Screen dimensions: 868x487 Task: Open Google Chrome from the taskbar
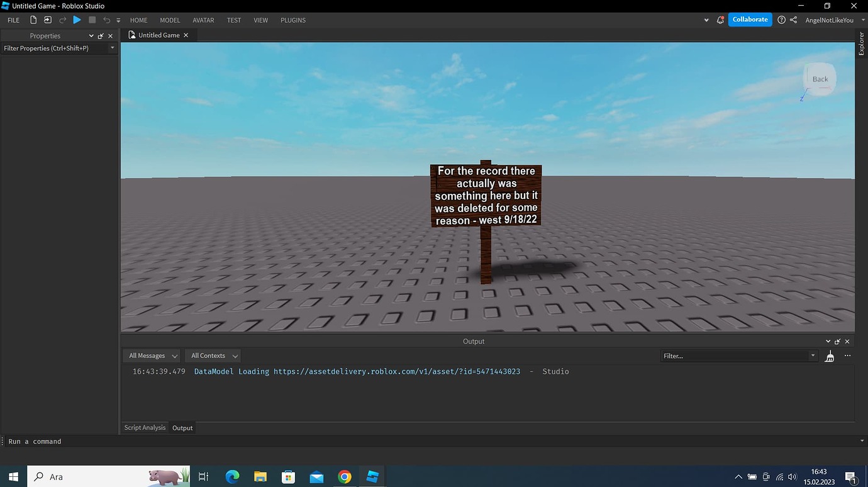pos(344,476)
